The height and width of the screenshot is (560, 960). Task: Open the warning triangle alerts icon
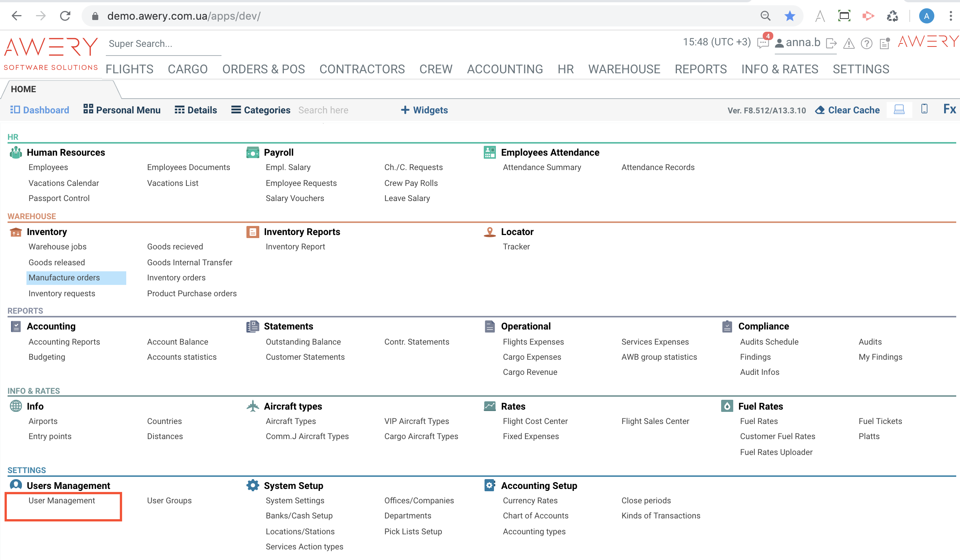point(849,43)
